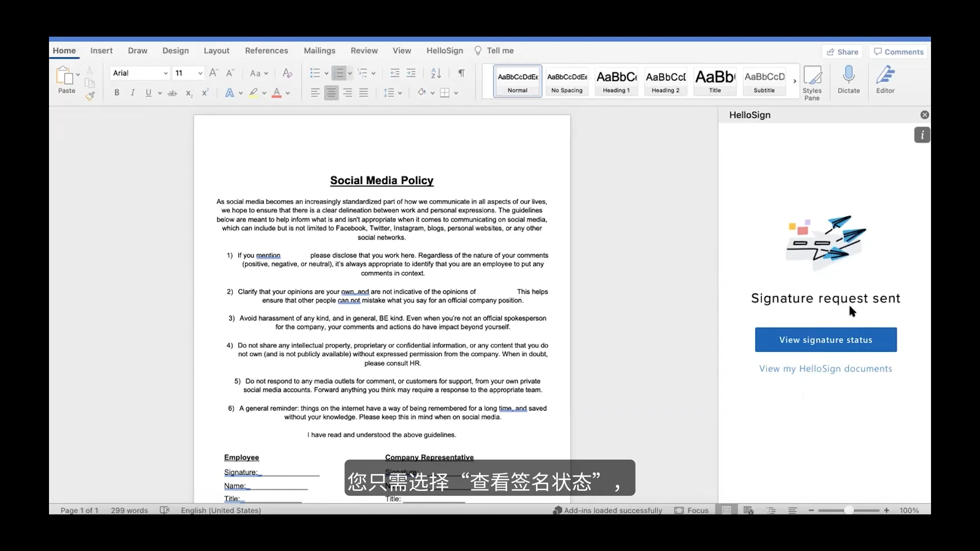The width and height of the screenshot is (980, 551).
Task: Switch to the Mailings tab
Action: [320, 51]
